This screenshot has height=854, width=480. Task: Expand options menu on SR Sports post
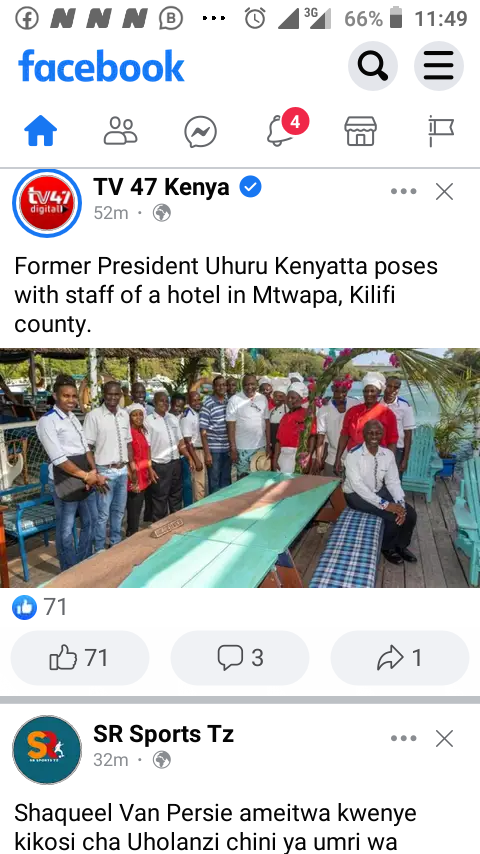point(404,739)
